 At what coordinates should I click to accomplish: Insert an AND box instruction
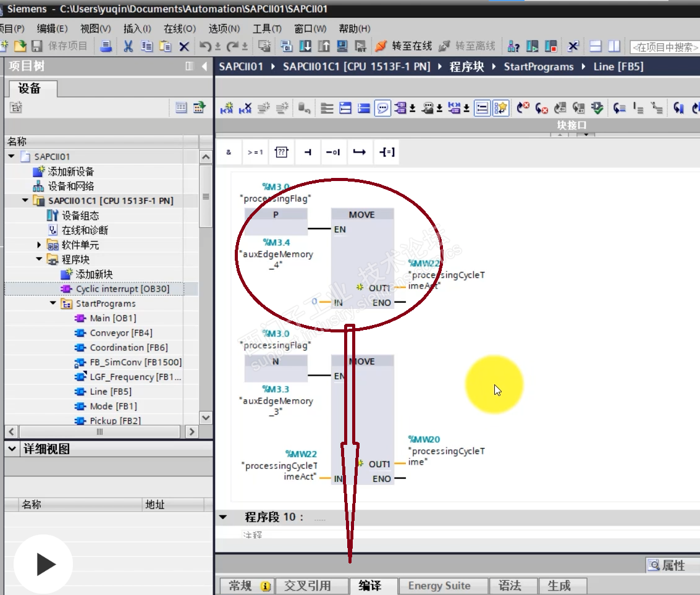229,152
